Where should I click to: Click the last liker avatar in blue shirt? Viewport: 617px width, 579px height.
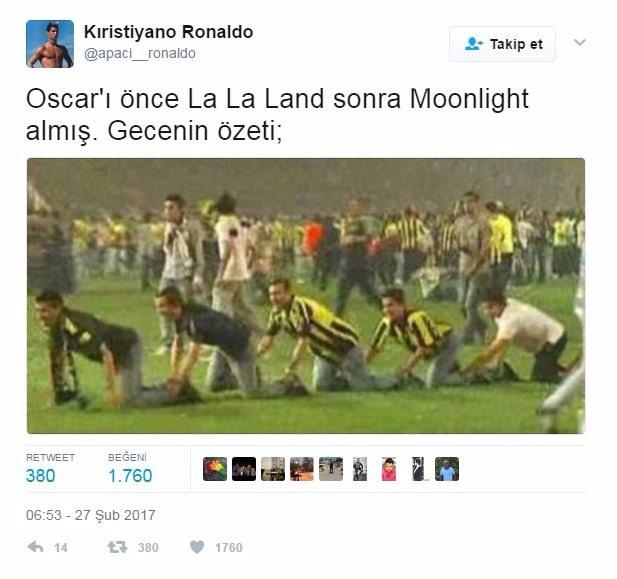(x=447, y=469)
